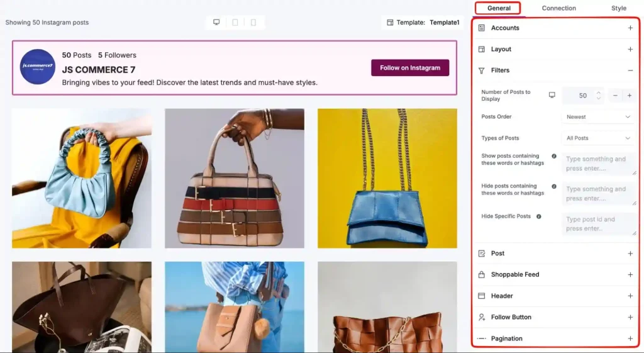Click the Header section icon
This screenshot has width=644, height=353.
coord(481,296)
